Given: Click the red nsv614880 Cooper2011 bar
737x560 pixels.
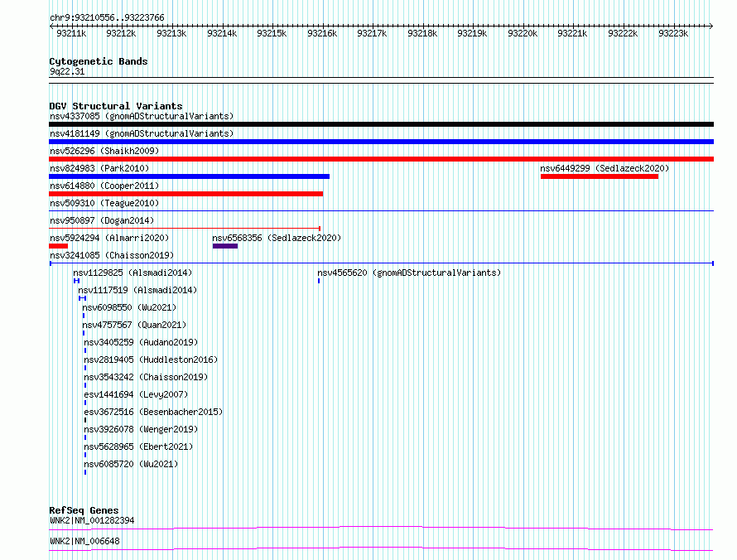Looking at the screenshot, I should [x=185, y=194].
